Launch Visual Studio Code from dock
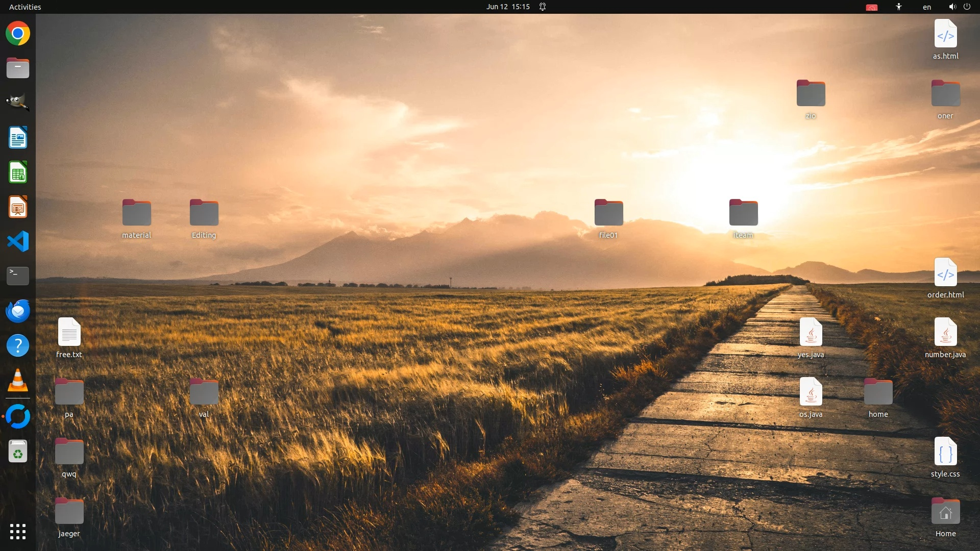 tap(18, 241)
